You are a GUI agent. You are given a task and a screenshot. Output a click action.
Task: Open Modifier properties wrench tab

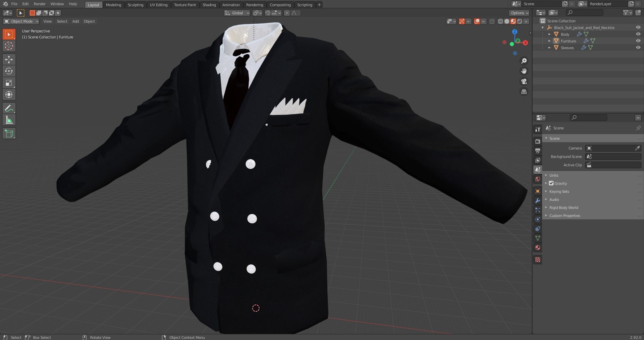click(x=538, y=201)
